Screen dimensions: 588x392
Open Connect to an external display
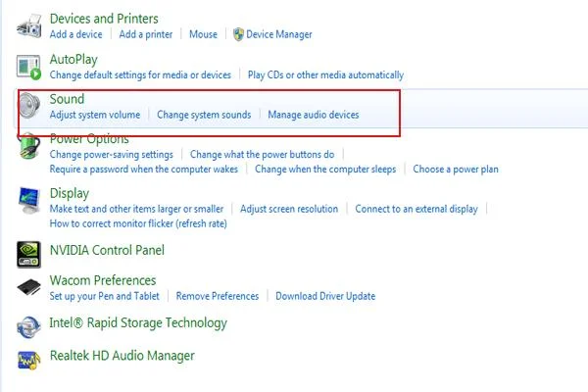click(x=416, y=209)
